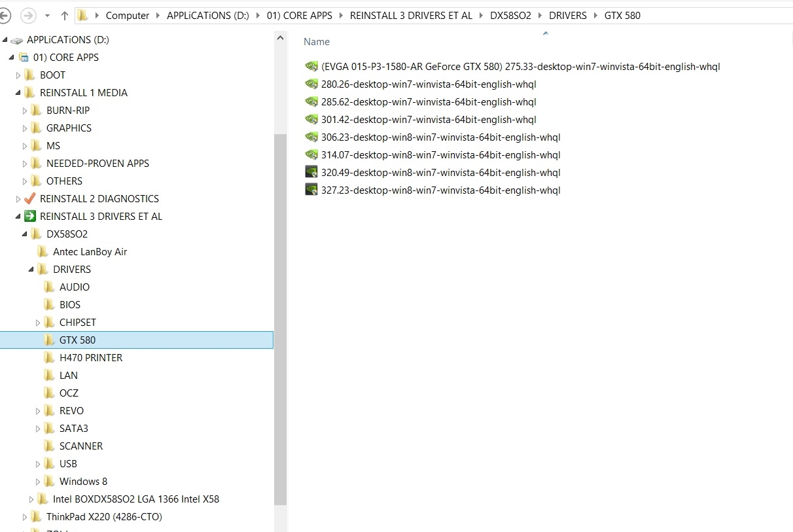793x532 pixels.
Task: Click the OCZ folder icon
Action: coord(50,393)
